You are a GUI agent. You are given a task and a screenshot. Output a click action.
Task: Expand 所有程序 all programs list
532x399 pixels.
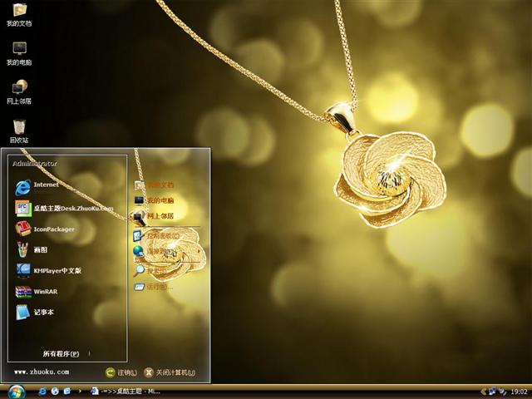pyautogui.click(x=63, y=353)
